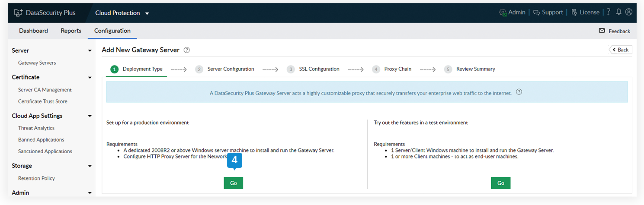The width and height of the screenshot is (644, 205).
Task: Click Go for production environment setup
Action: coord(234,183)
